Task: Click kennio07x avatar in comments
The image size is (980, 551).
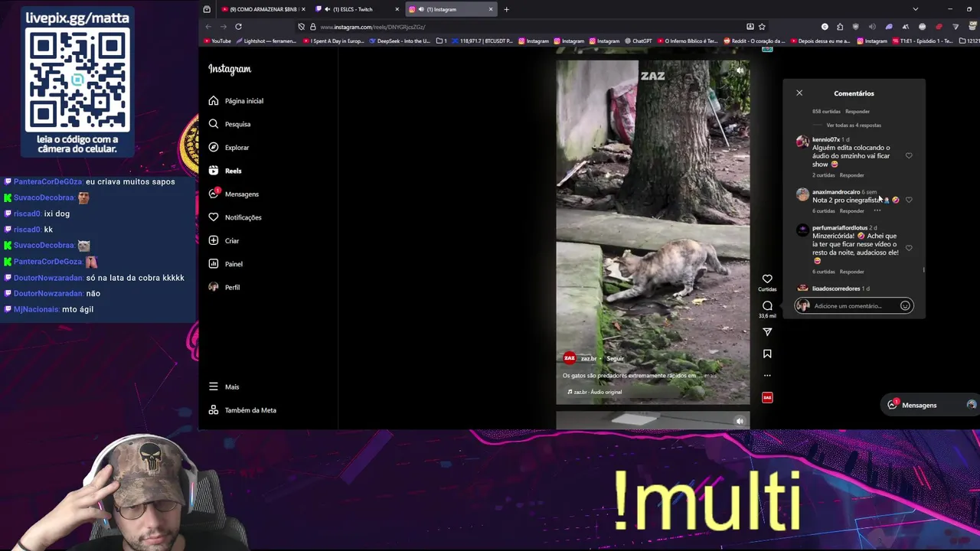Action: pyautogui.click(x=802, y=142)
